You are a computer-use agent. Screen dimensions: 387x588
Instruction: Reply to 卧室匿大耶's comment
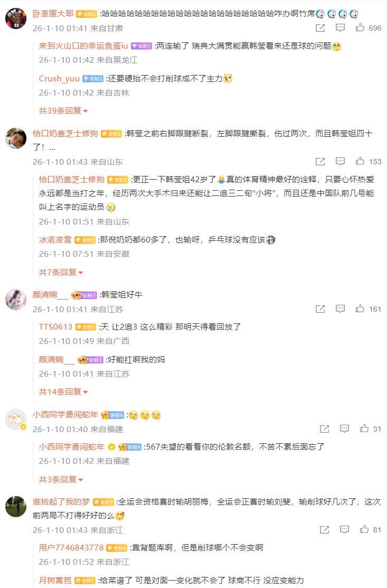pyautogui.click(x=340, y=27)
